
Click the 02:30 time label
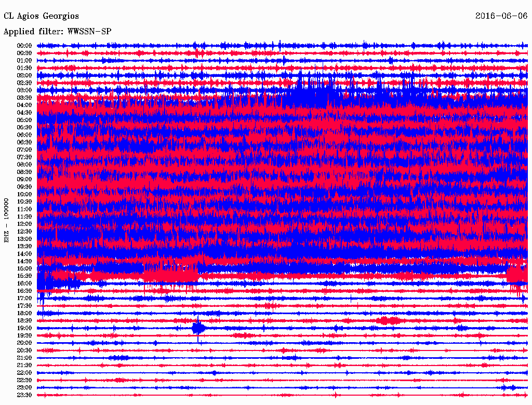point(24,83)
